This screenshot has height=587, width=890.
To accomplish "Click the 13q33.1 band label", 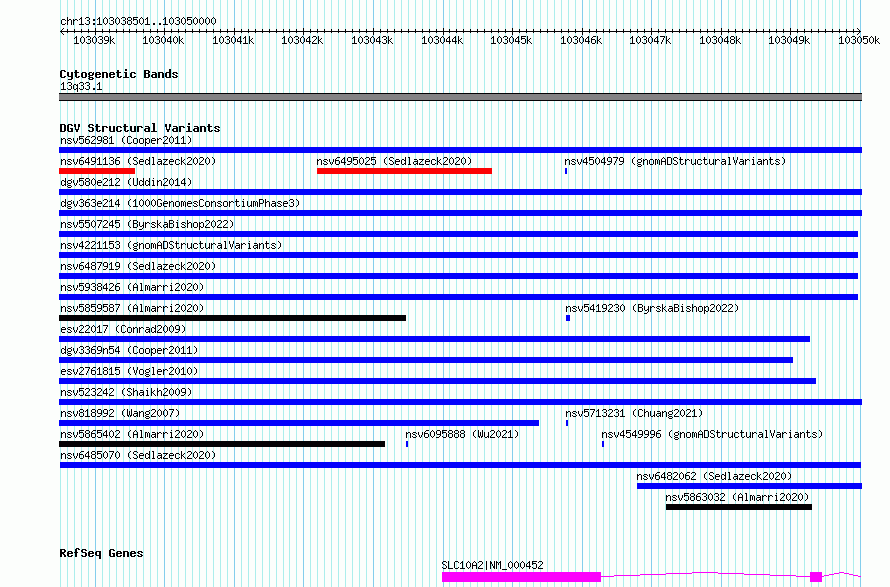I will tap(81, 86).
